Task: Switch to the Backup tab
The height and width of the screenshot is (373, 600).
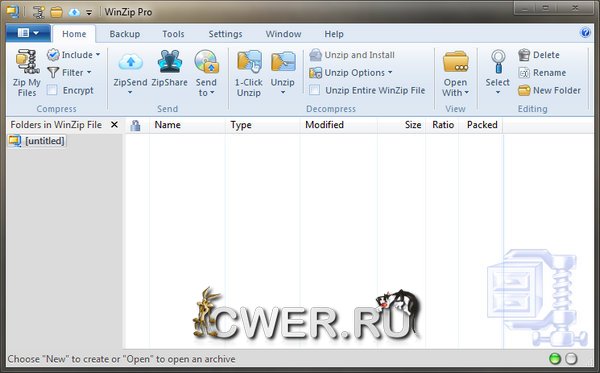Action: [x=125, y=34]
